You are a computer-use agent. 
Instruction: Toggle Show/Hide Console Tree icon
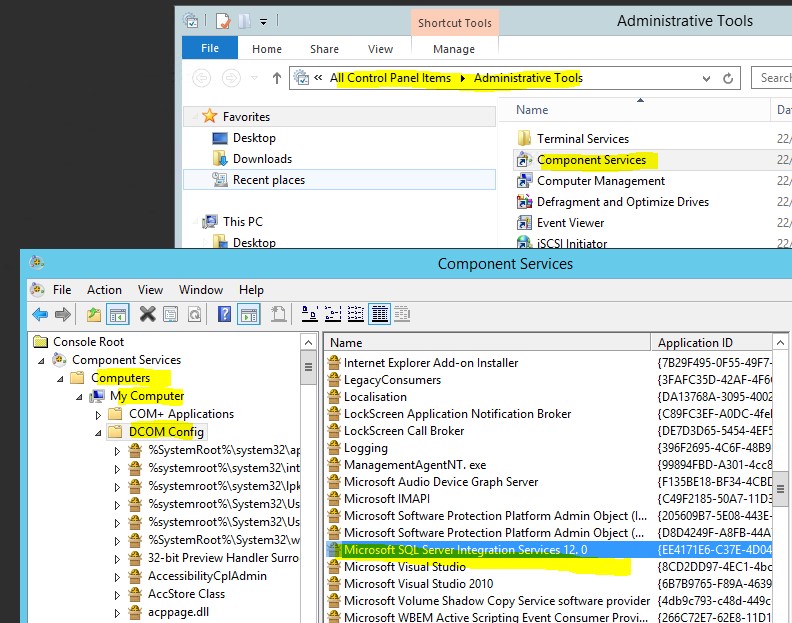pyautogui.click(x=118, y=314)
